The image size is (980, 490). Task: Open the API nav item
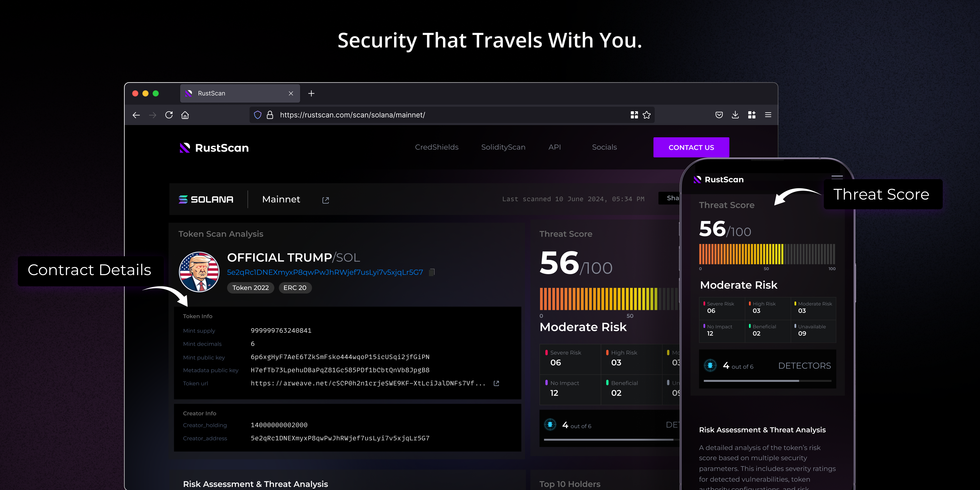(555, 147)
